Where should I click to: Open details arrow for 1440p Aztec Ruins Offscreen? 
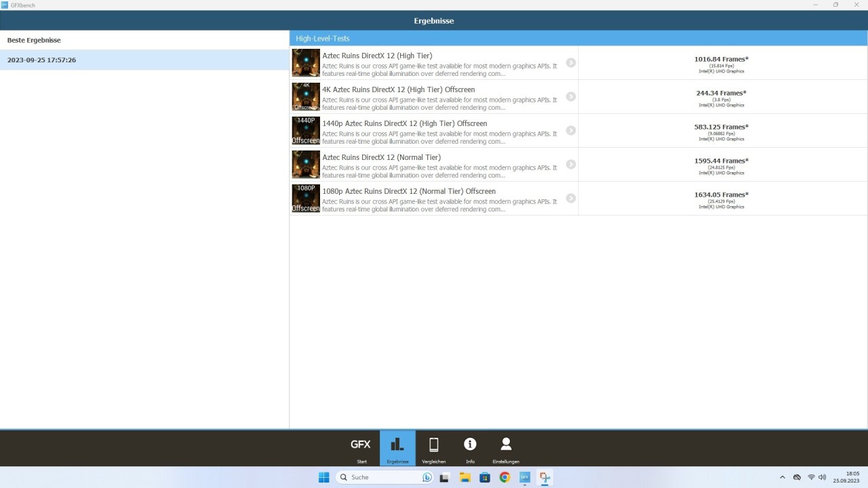[571, 130]
